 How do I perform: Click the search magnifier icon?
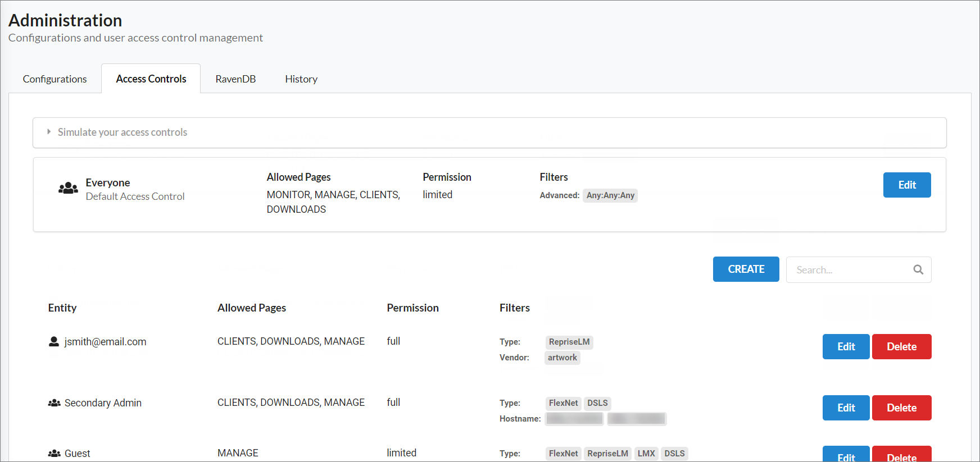[x=918, y=270]
